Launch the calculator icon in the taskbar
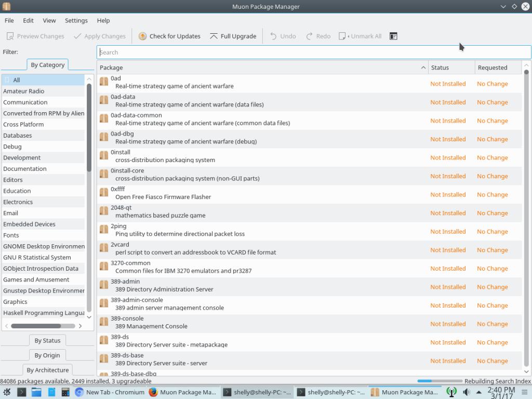The width and height of the screenshot is (532, 399). click(x=65, y=392)
